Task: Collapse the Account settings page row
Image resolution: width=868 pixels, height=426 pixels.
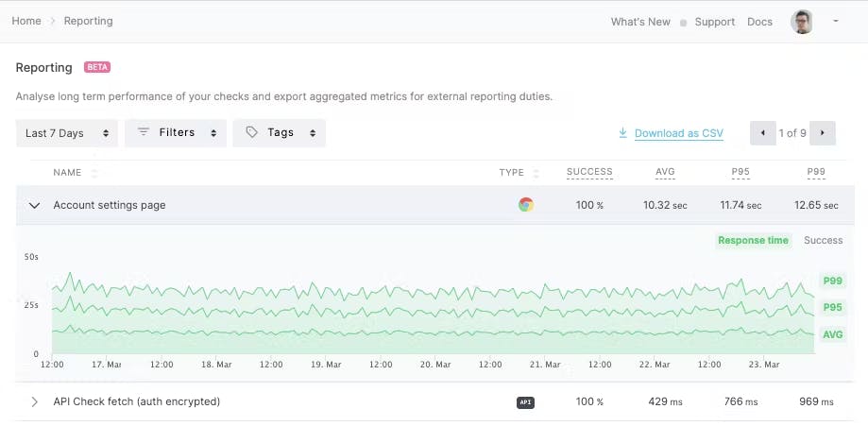Action: 35,205
